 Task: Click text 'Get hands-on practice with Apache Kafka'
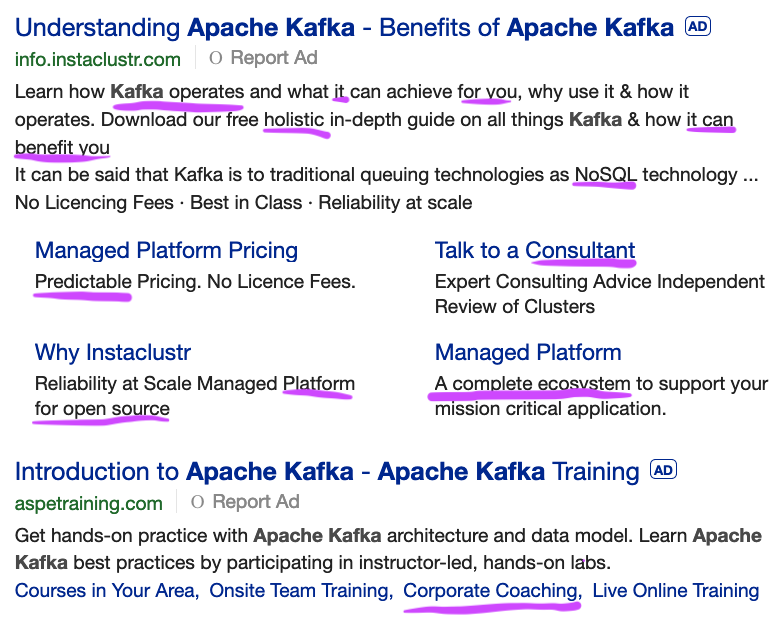click(198, 536)
